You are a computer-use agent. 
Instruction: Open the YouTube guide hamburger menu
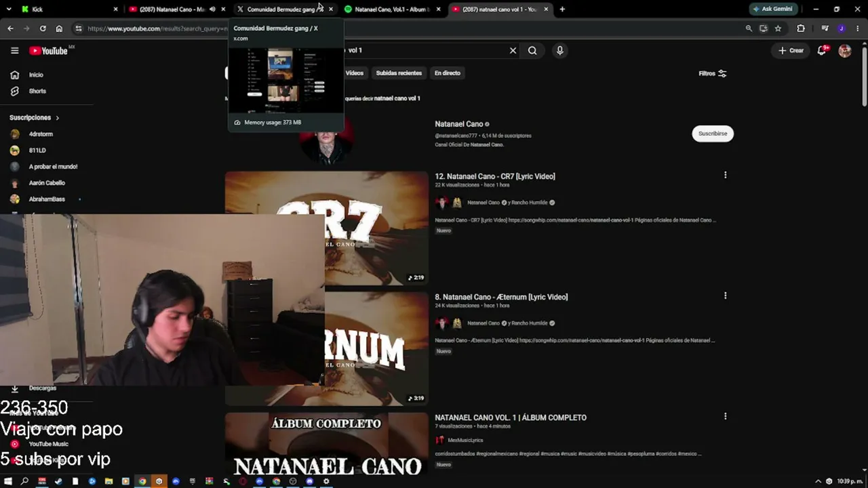tap(14, 50)
